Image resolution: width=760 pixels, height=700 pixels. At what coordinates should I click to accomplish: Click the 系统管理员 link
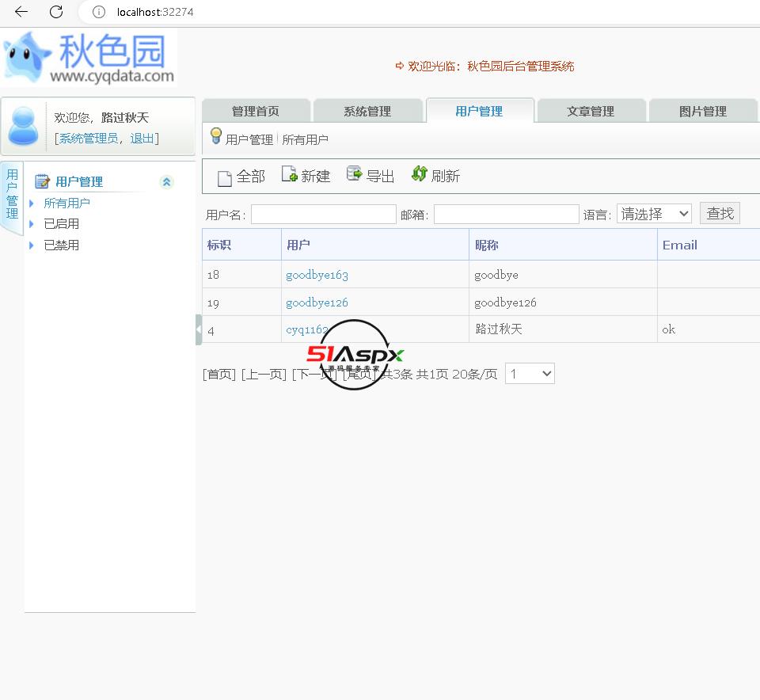[x=89, y=139]
